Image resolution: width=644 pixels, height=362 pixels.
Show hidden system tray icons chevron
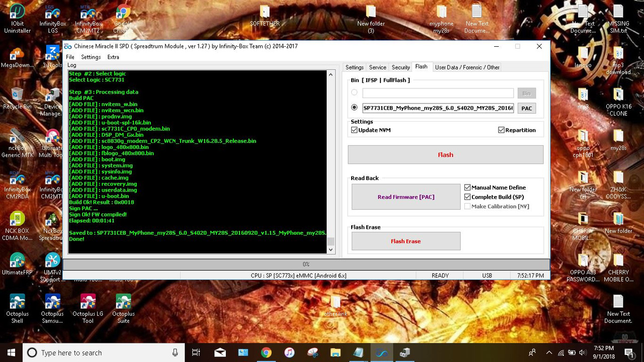tap(549, 352)
